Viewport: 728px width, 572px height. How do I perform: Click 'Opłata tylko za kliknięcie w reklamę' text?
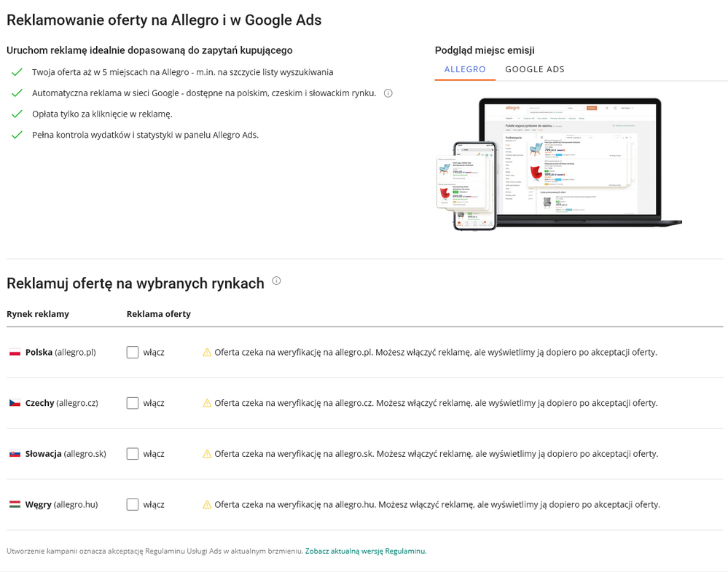coord(102,114)
